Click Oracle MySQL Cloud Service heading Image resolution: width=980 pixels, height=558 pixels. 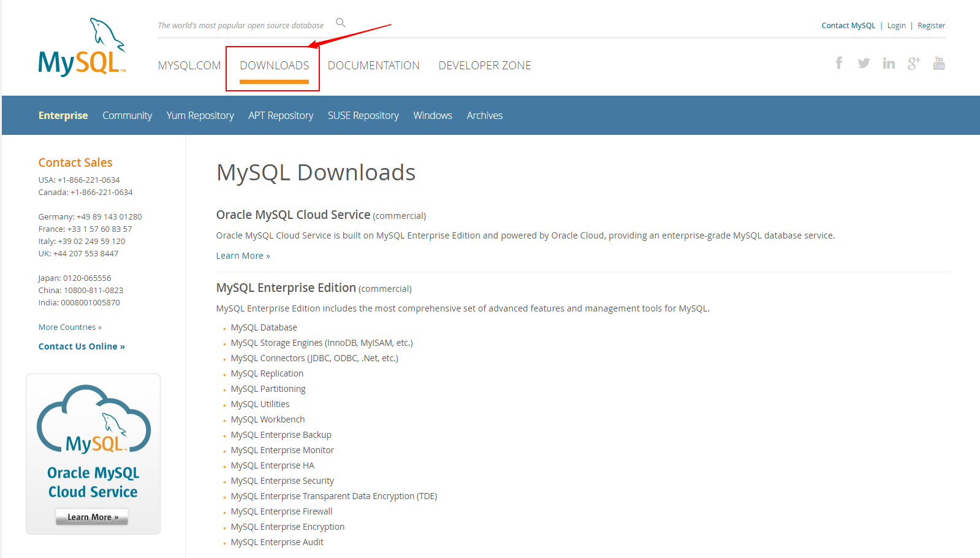(293, 215)
